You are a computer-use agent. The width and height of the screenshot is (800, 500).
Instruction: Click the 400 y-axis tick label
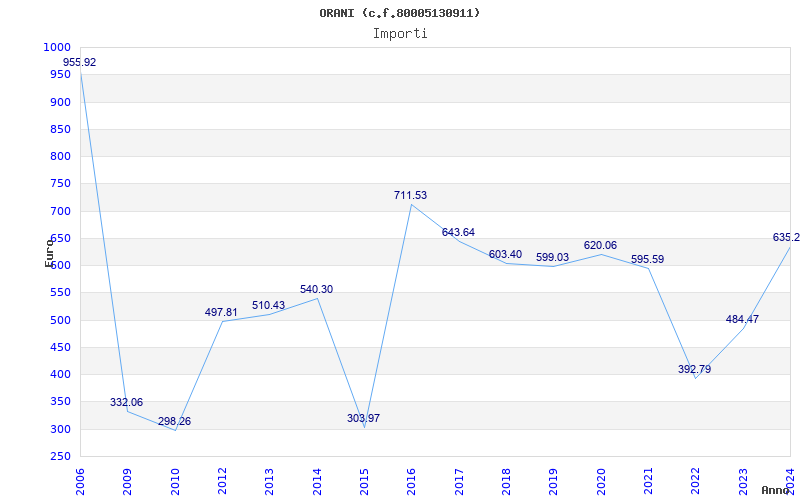(x=60, y=374)
